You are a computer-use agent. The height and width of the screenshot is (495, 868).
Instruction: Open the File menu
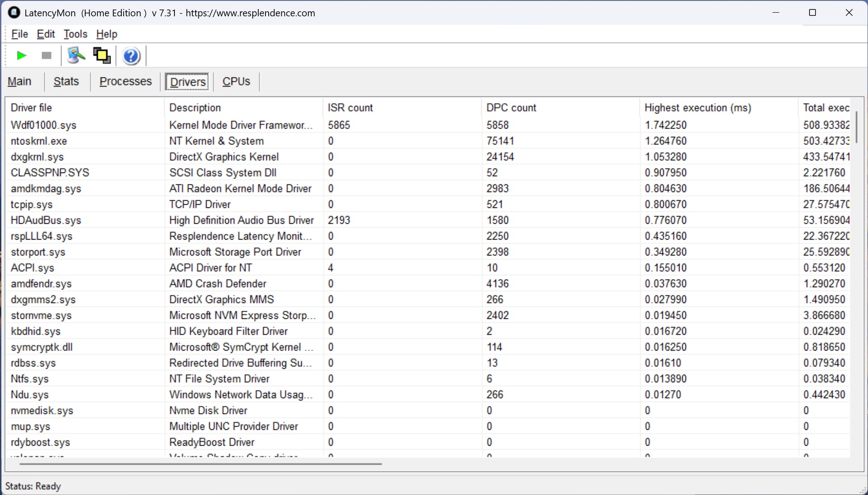[19, 34]
